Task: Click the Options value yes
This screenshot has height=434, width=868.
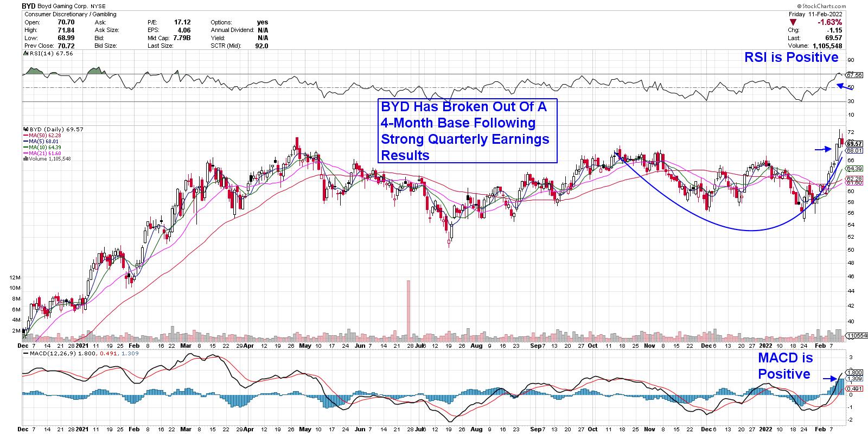Action: point(262,23)
